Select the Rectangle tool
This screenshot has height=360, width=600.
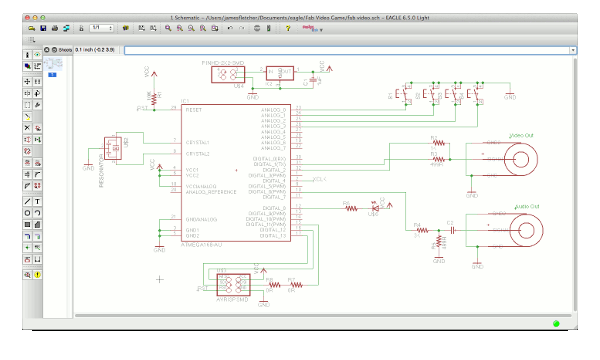click(27, 225)
